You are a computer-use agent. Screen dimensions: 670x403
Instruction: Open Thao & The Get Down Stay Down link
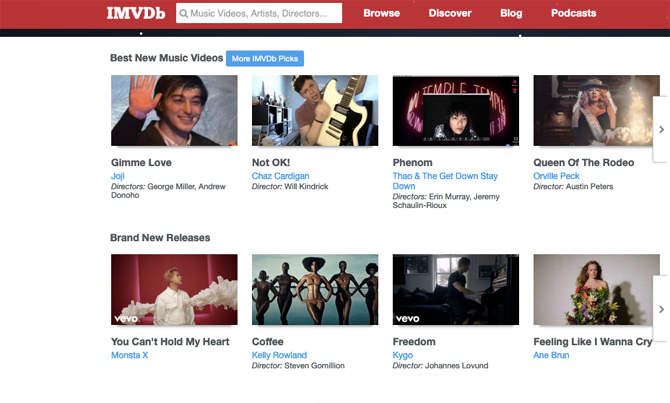tap(445, 181)
